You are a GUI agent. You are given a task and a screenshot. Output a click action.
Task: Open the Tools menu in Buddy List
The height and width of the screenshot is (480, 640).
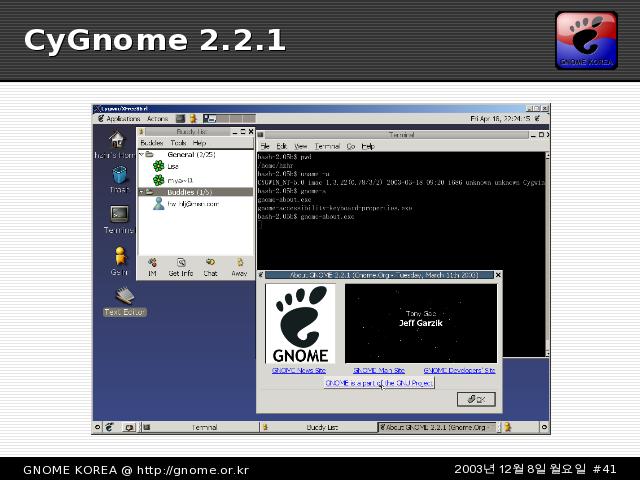pos(177,143)
